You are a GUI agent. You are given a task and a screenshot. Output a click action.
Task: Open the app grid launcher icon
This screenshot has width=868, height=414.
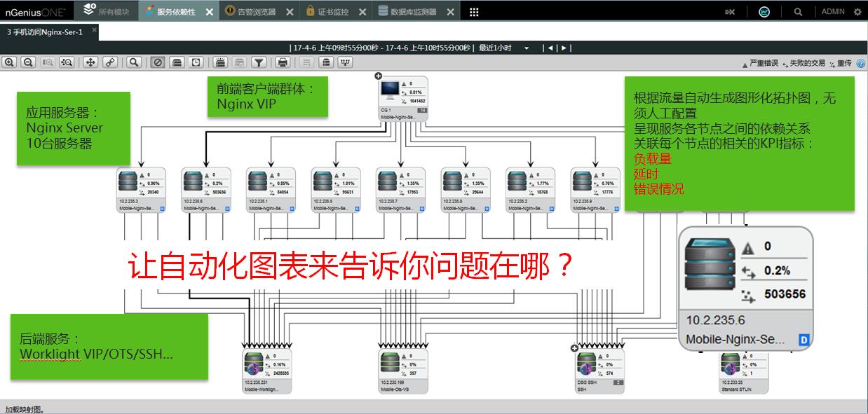click(474, 12)
